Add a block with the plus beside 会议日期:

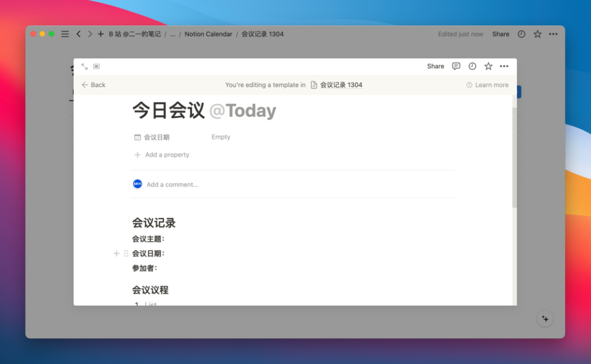[117, 254]
